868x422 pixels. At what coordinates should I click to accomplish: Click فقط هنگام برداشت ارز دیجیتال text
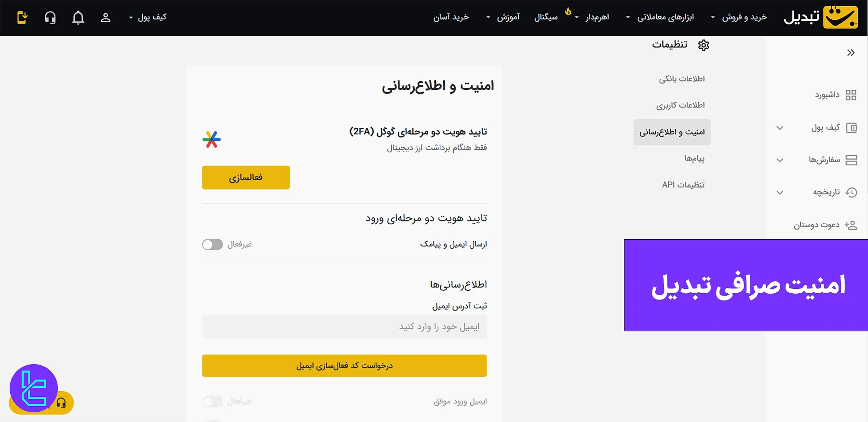click(437, 148)
